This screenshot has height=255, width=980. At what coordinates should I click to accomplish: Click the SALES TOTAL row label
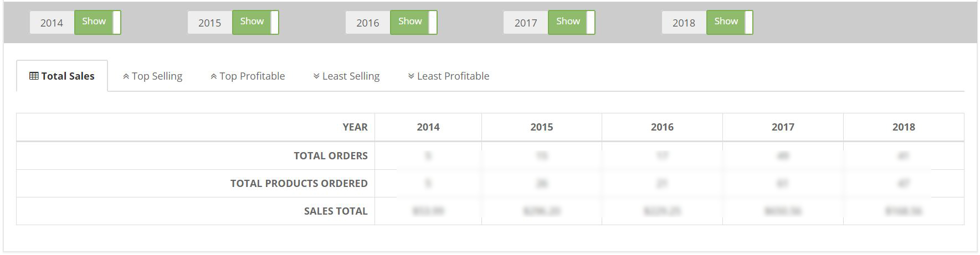(336, 211)
